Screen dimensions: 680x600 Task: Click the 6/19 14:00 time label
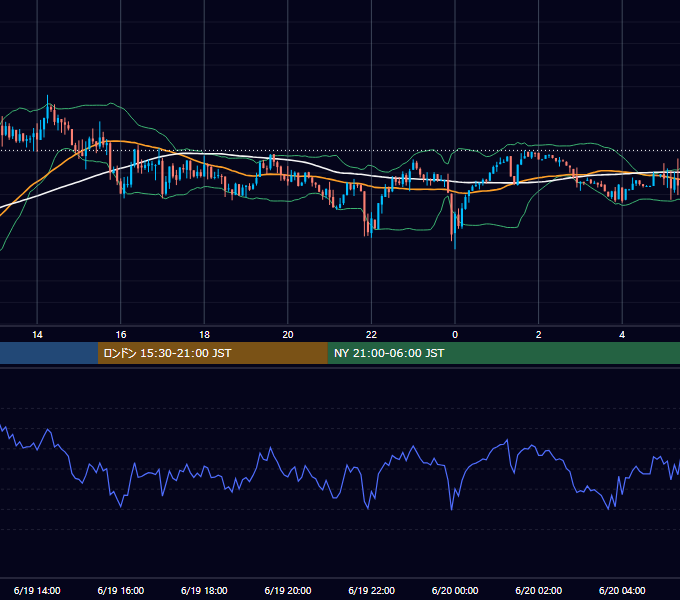[x=37, y=590]
